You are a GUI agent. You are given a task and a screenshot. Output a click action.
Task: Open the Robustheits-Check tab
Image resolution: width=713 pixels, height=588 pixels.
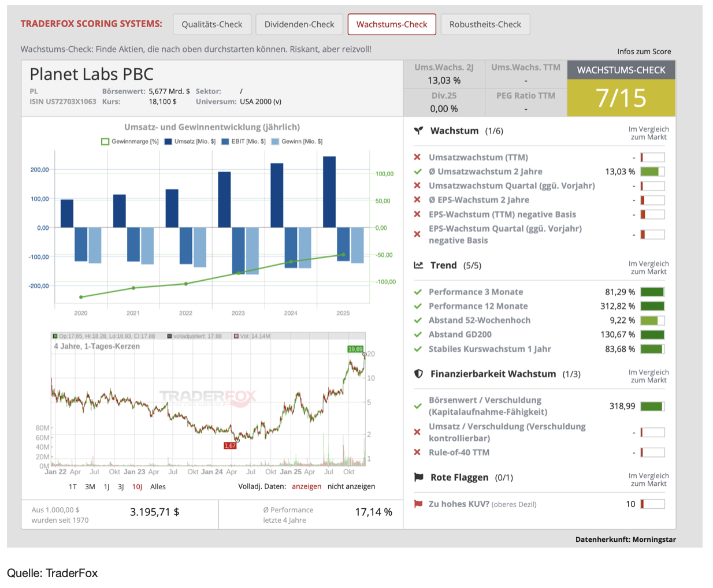(485, 24)
